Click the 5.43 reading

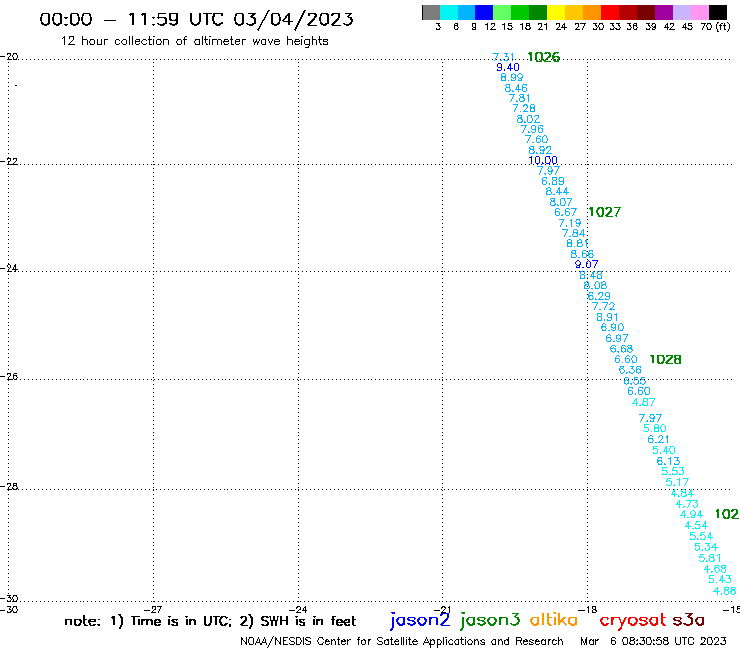point(720,579)
